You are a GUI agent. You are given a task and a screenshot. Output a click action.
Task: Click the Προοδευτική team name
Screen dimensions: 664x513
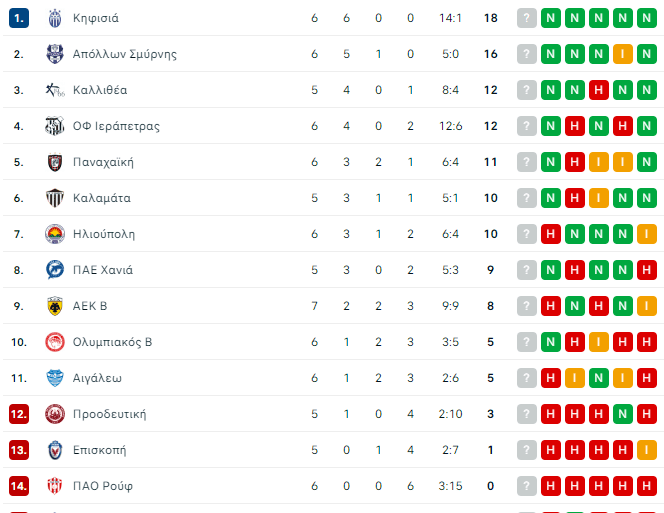tap(109, 414)
